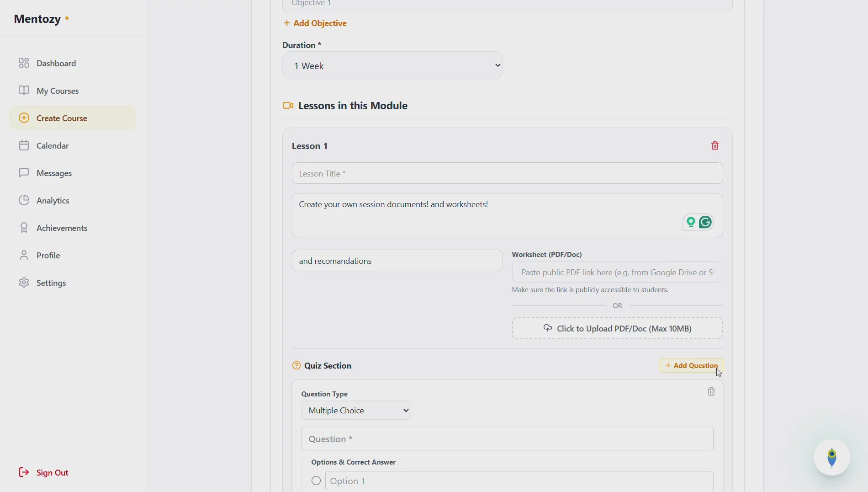Viewport: 868px width, 492px height.
Task: Click the 'and recomandations' input field
Action: pos(397,261)
